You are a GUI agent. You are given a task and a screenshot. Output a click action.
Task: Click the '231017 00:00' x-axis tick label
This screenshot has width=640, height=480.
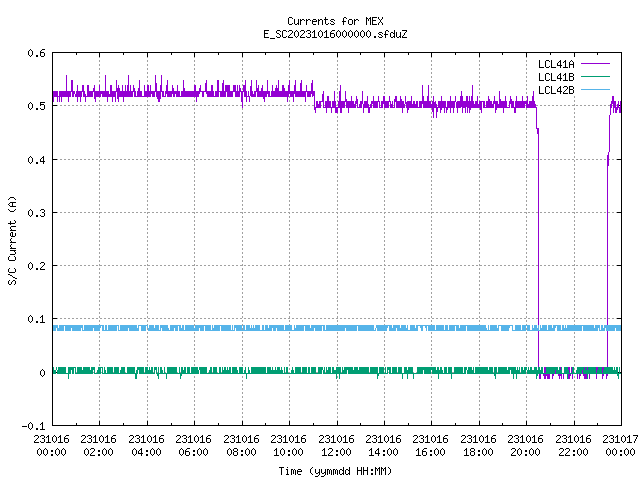[x=620, y=446]
